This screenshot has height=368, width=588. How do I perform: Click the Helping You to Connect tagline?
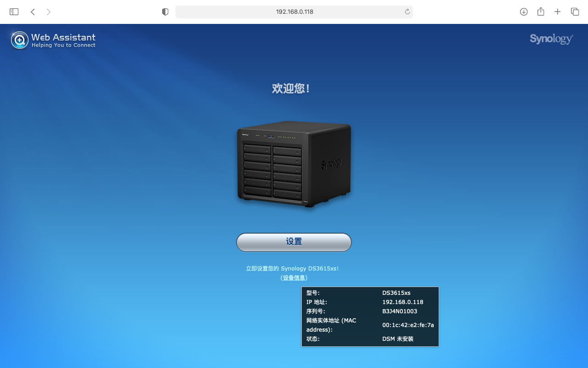[x=63, y=45]
